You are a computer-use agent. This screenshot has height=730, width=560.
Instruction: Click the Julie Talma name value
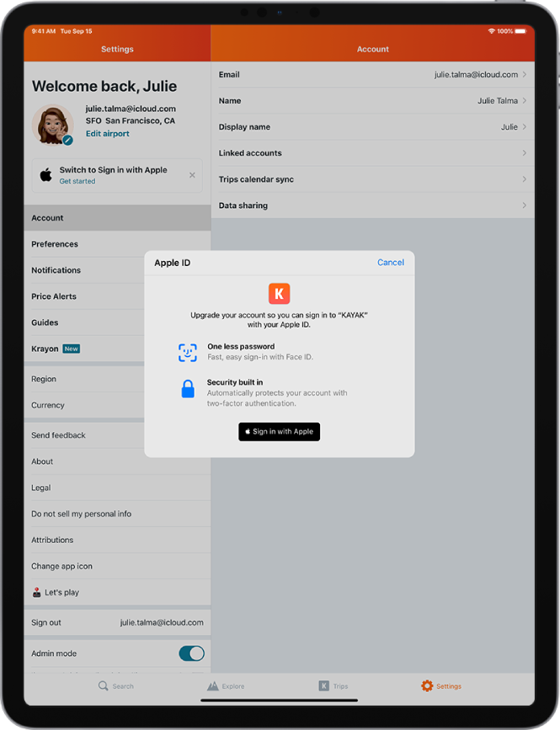[x=497, y=100]
